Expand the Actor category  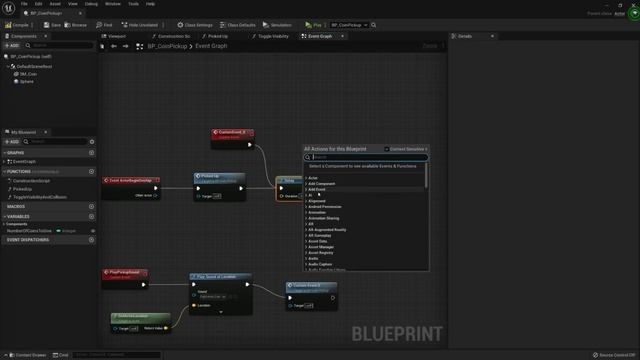point(306,178)
